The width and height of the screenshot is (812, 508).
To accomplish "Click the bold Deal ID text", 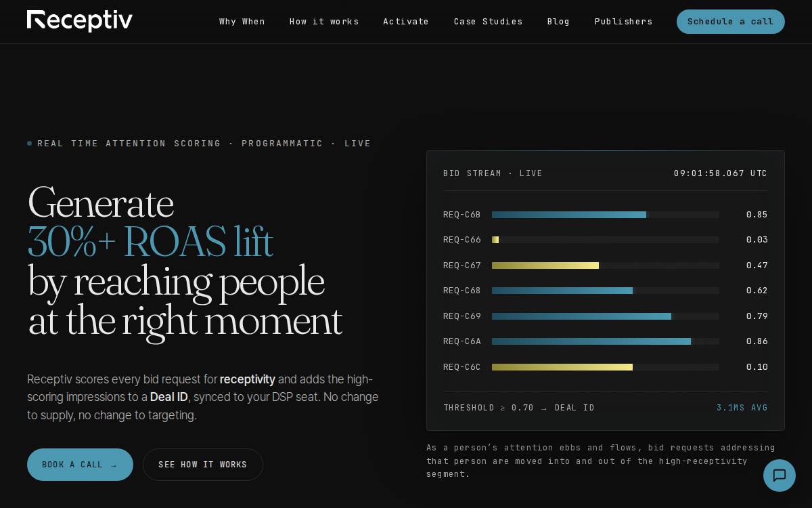I will 169,397.
